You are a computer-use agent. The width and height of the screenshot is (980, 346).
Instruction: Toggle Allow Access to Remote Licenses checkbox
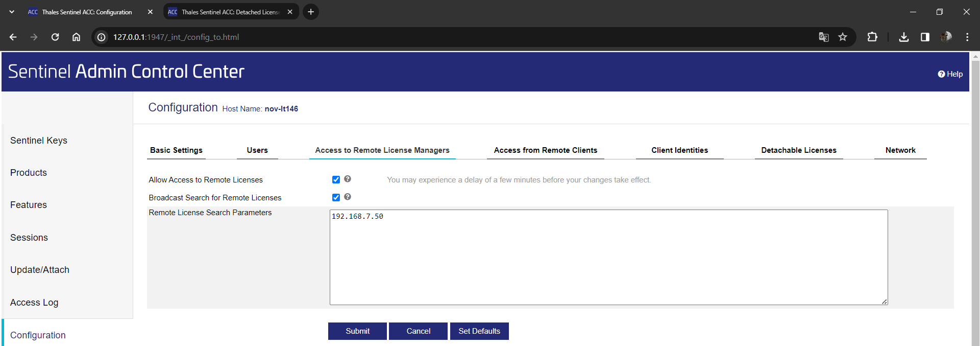(x=336, y=179)
